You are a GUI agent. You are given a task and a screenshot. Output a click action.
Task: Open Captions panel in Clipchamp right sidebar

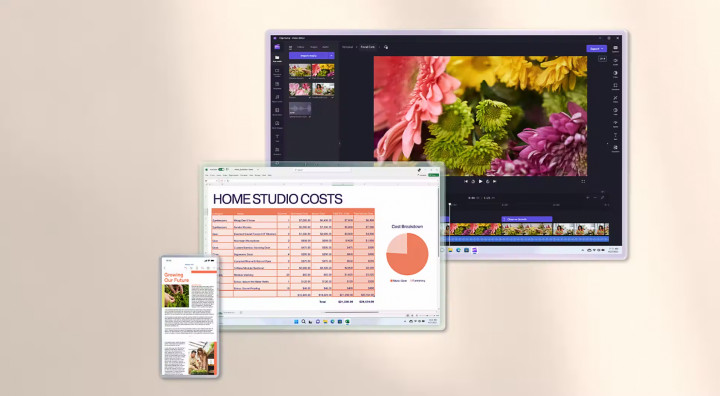(x=615, y=49)
